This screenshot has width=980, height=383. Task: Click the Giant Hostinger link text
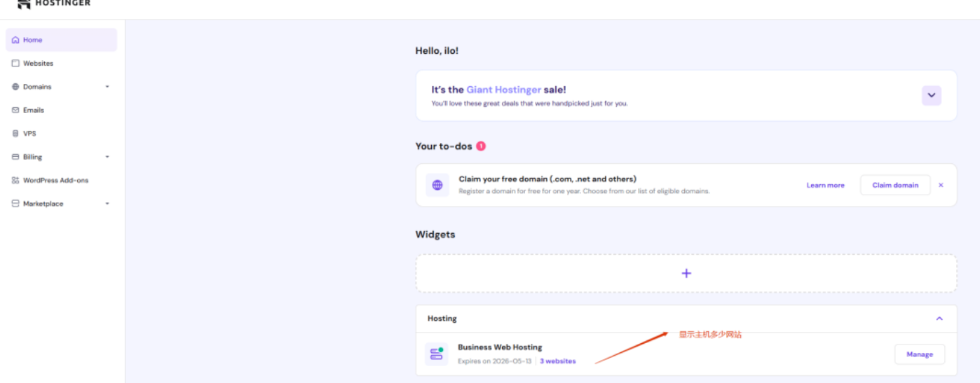(504, 90)
